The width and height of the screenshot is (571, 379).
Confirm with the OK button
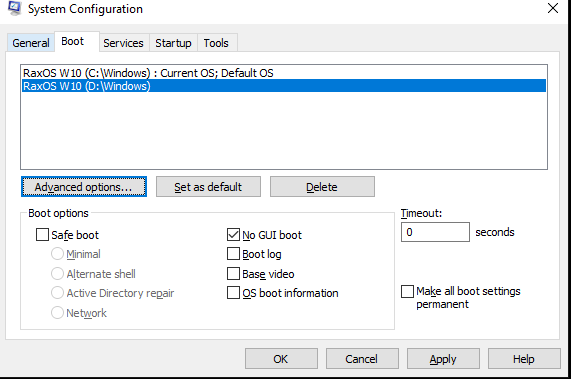coord(281,359)
